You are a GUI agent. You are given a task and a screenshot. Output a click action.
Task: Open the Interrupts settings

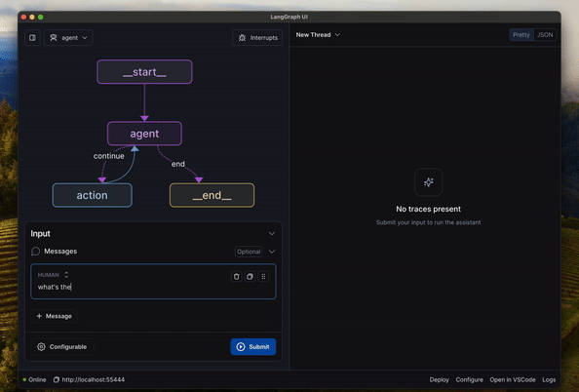click(257, 38)
